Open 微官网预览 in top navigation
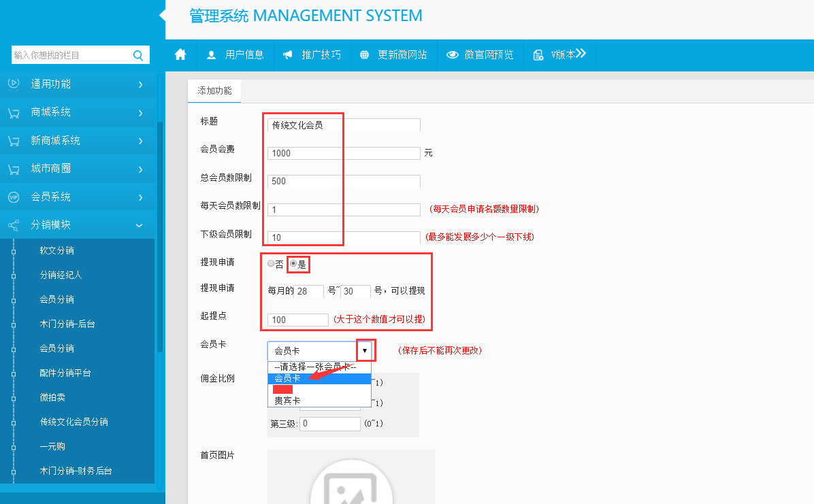Image resolution: width=814 pixels, height=504 pixels. (x=489, y=55)
